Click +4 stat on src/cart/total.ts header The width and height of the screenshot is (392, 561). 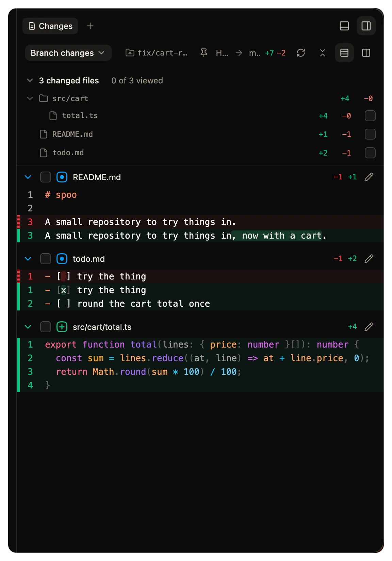click(352, 327)
